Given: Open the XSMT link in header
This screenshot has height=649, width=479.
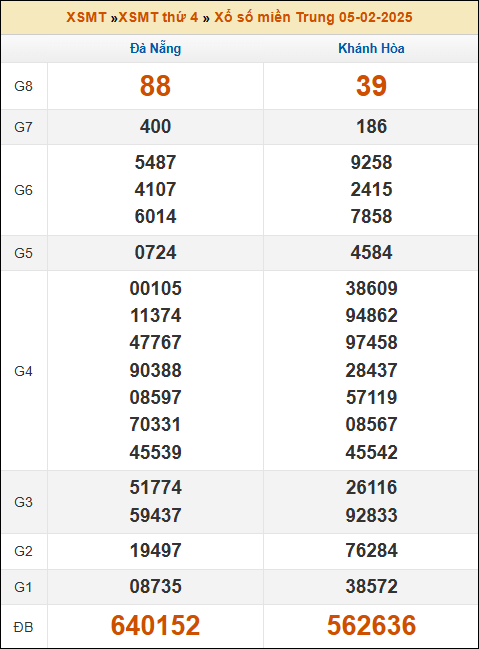Looking at the screenshot, I should (x=86, y=17).
